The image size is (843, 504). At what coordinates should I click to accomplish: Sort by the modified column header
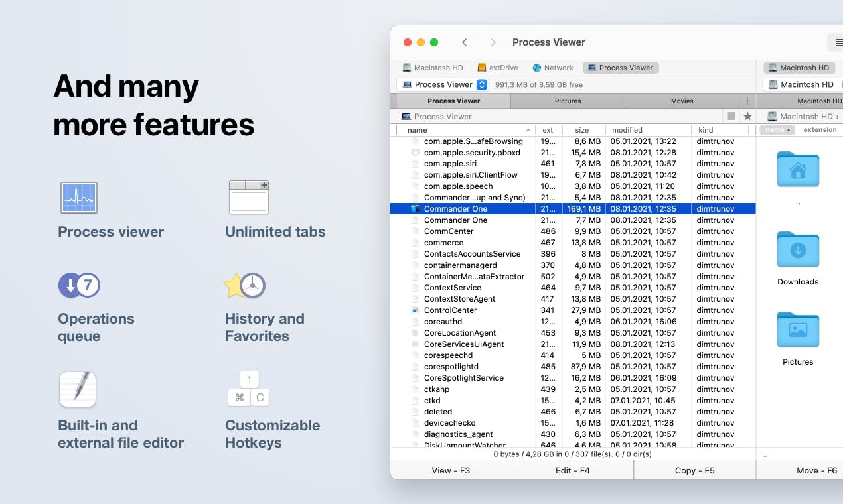[649, 130]
